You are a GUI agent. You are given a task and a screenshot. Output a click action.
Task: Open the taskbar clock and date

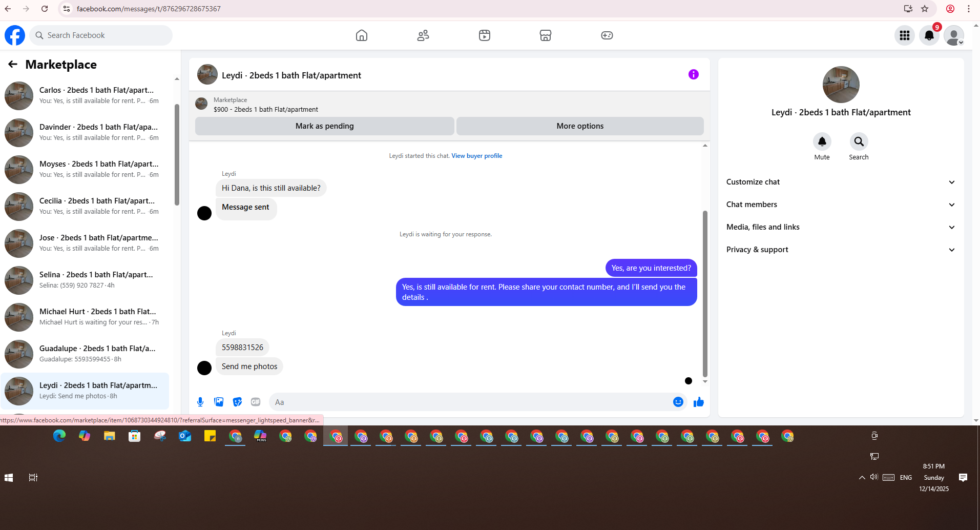pyautogui.click(x=934, y=478)
